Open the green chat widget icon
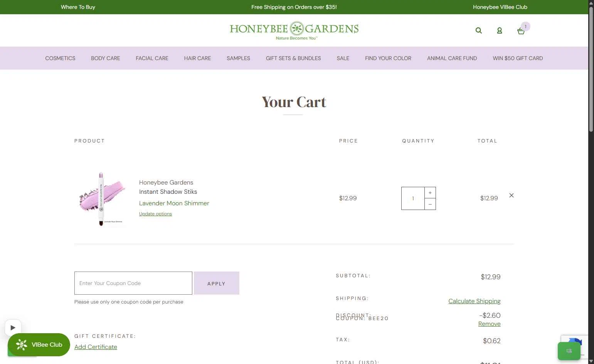Viewport: 594px width, 364px height. click(569, 351)
